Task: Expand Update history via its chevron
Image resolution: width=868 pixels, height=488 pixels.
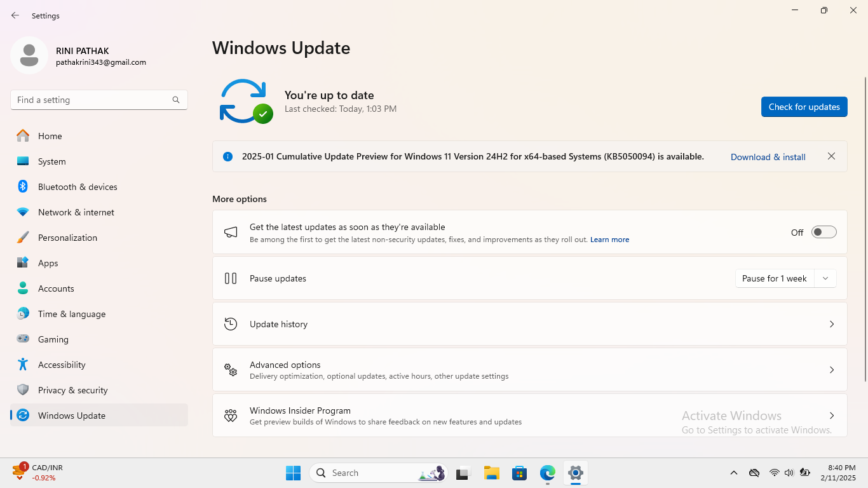Action: pyautogui.click(x=832, y=324)
